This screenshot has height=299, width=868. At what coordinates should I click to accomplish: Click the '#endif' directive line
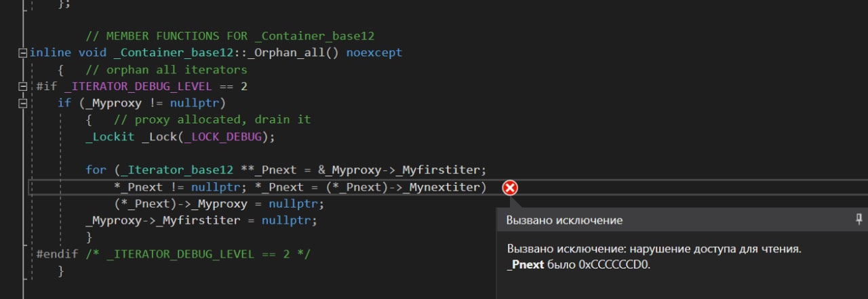click(173, 254)
